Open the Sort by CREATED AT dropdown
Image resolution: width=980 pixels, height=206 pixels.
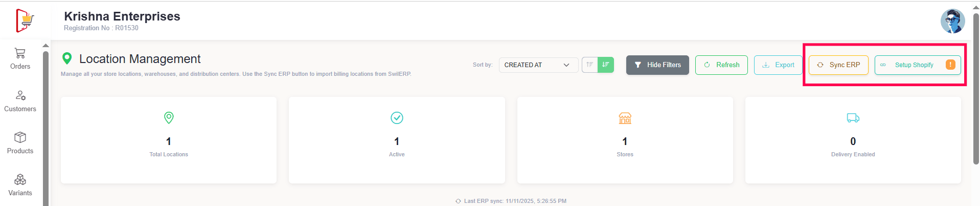point(538,65)
